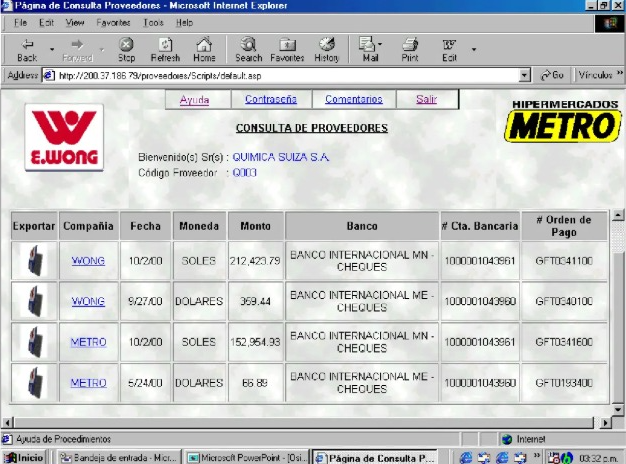Expand the address bar dropdown
Image resolution: width=626 pixels, height=464 pixels.
pyautogui.click(x=525, y=75)
